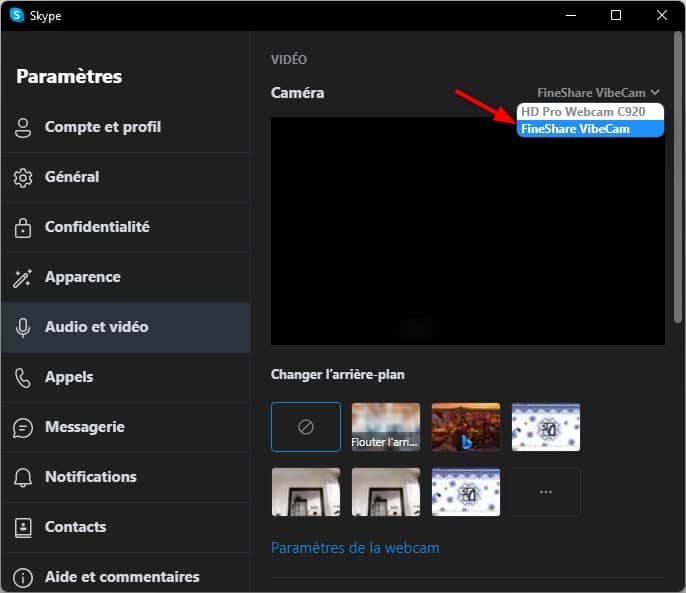Click the phone icon beside Appels
Image resolution: width=686 pixels, height=593 pixels.
23,378
